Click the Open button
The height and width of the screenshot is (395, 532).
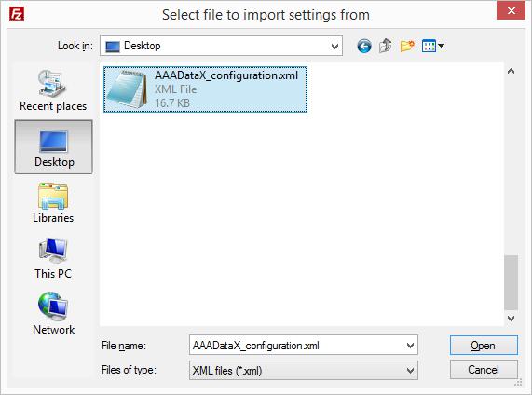tap(484, 346)
